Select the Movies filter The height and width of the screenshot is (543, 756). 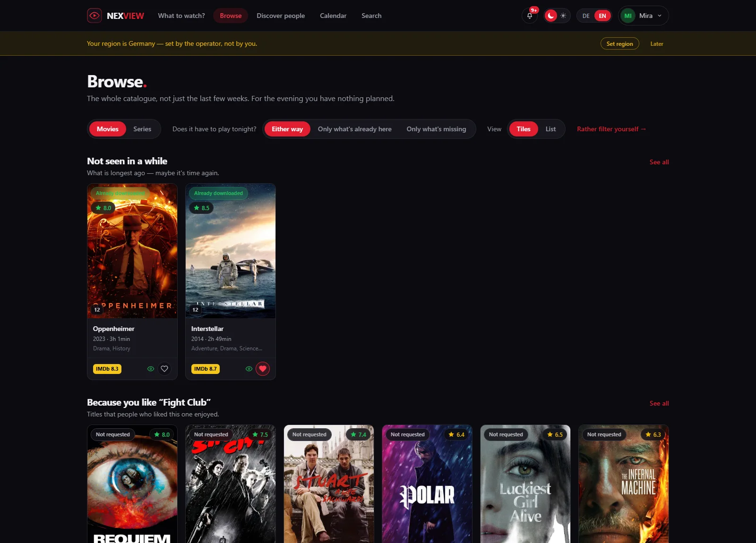tap(108, 129)
